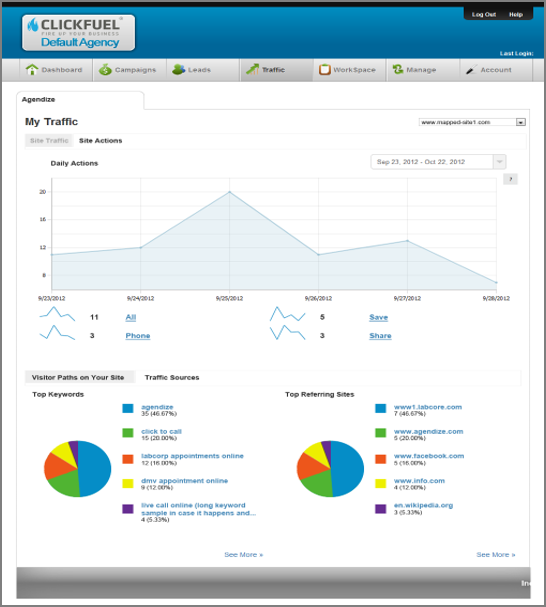Click the Dashboard house icon
The height and width of the screenshot is (607, 546).
[32, 70]
